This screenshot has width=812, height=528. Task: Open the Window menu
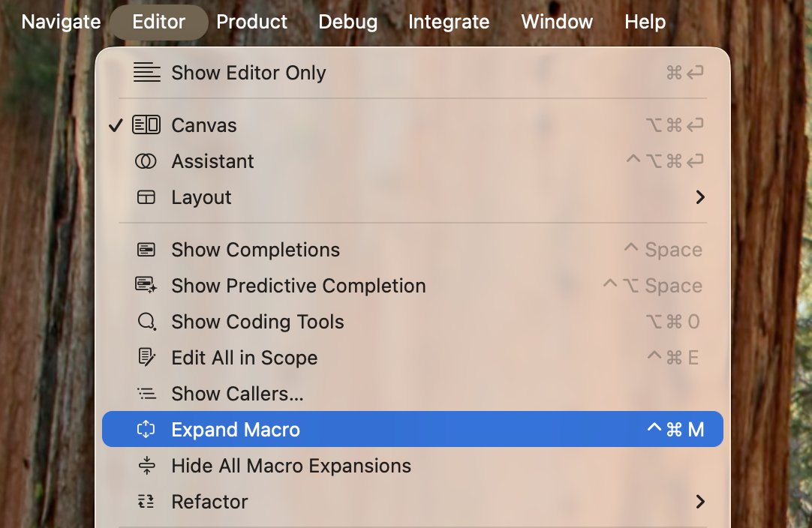tap(557, 22)
